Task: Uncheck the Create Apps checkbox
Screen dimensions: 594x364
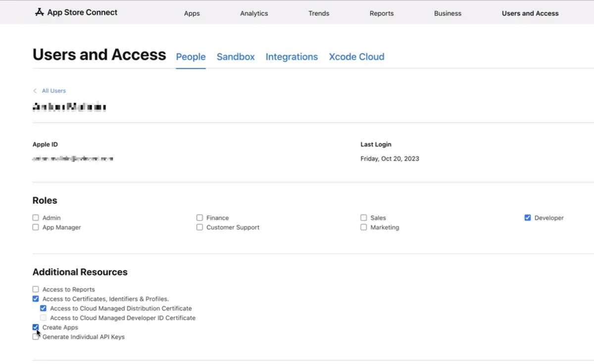Action: pos(36,327)
